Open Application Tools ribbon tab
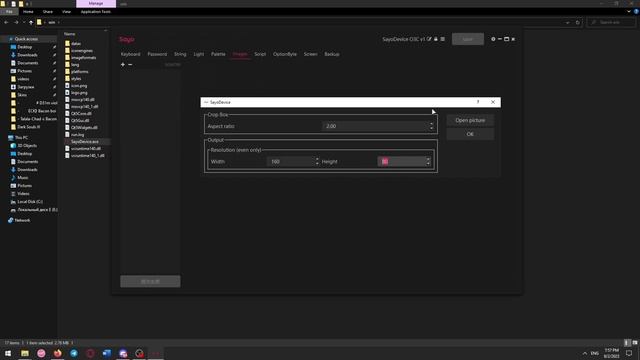Viewport: 640px width, 360px height. coord(96,12)
